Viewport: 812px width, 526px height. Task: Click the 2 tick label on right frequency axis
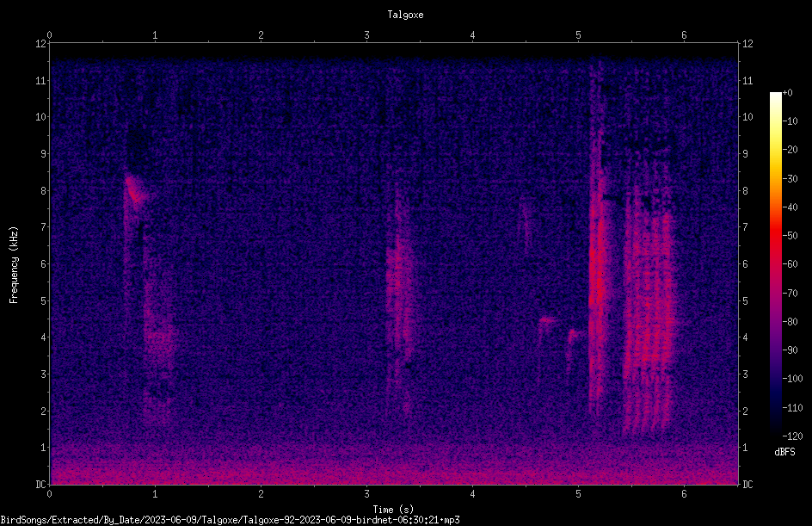(745, 411)
